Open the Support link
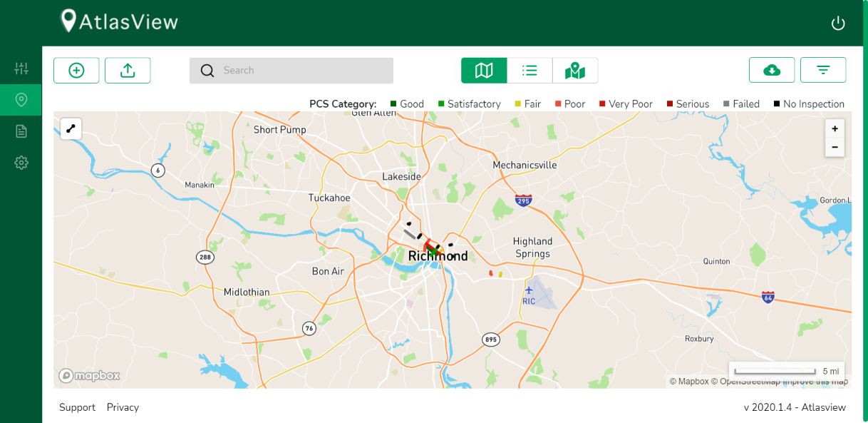 (77, 407)
